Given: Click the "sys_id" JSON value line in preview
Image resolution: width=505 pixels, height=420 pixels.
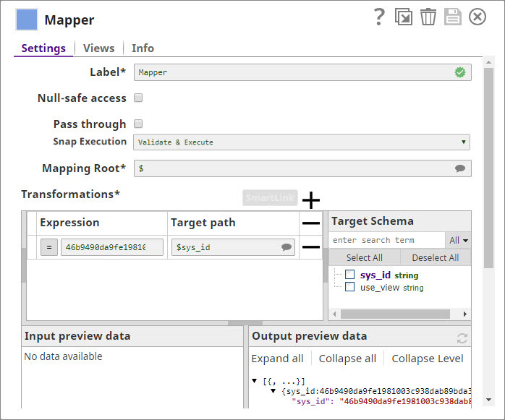Looking at the screenshot, I should coord(381,401).
